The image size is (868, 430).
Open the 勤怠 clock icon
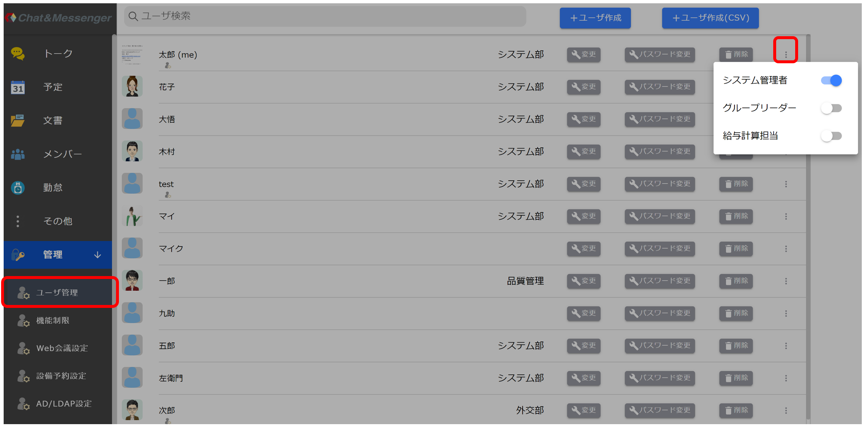pyautogui.click(x=18, y=188)
